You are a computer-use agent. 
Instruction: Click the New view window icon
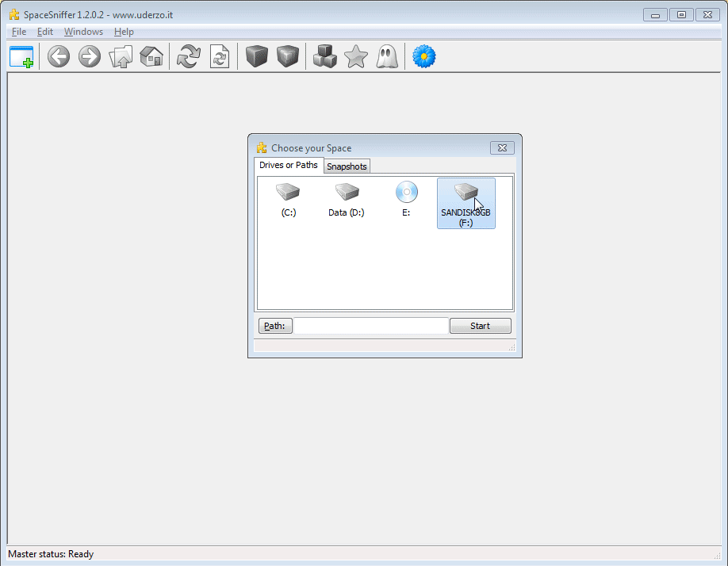[21, 57]
